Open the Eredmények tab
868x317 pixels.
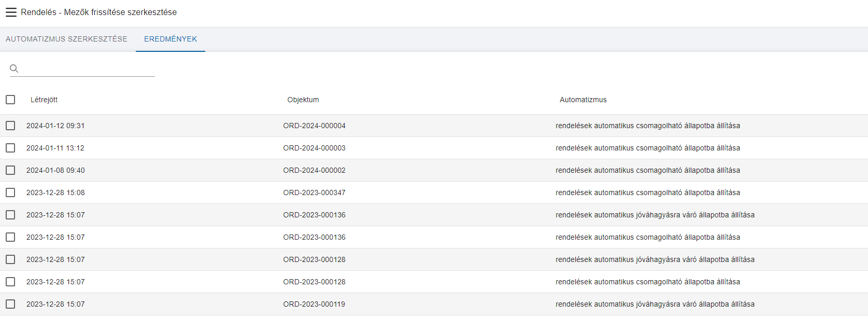click(170, 39)
